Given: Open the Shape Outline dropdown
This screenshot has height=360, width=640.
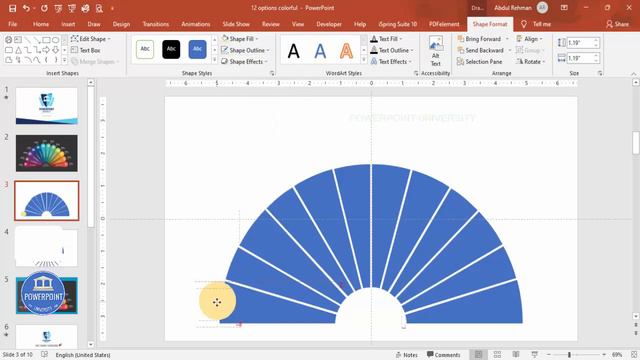Looking at the screenshot, I should click(245, 50).
